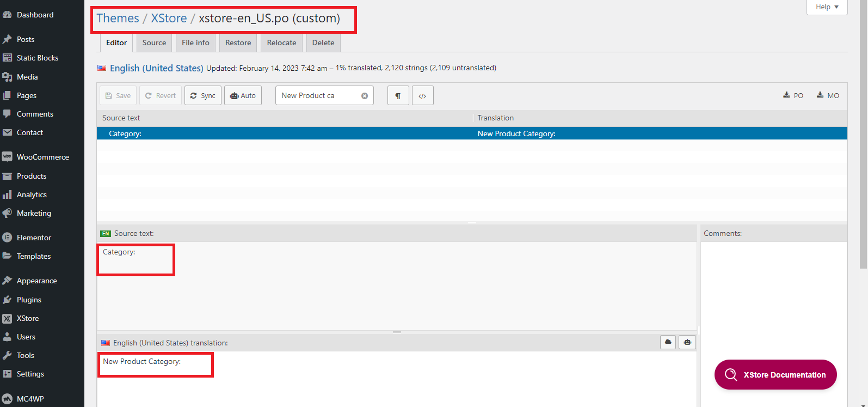Open the Appearance brush icon
868x407 pixels.
point(7,281)
